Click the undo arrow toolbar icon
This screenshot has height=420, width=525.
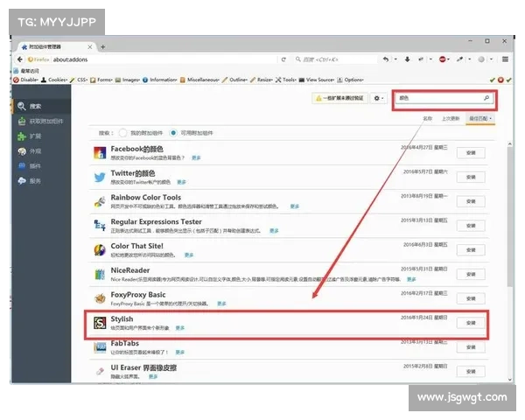pyautogui.click(x=386, y=59)
